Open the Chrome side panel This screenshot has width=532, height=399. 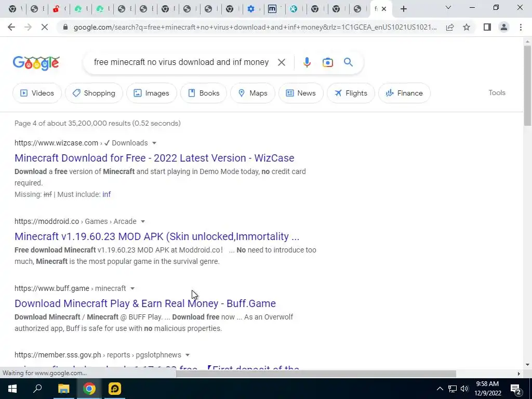tap(487, 27)
